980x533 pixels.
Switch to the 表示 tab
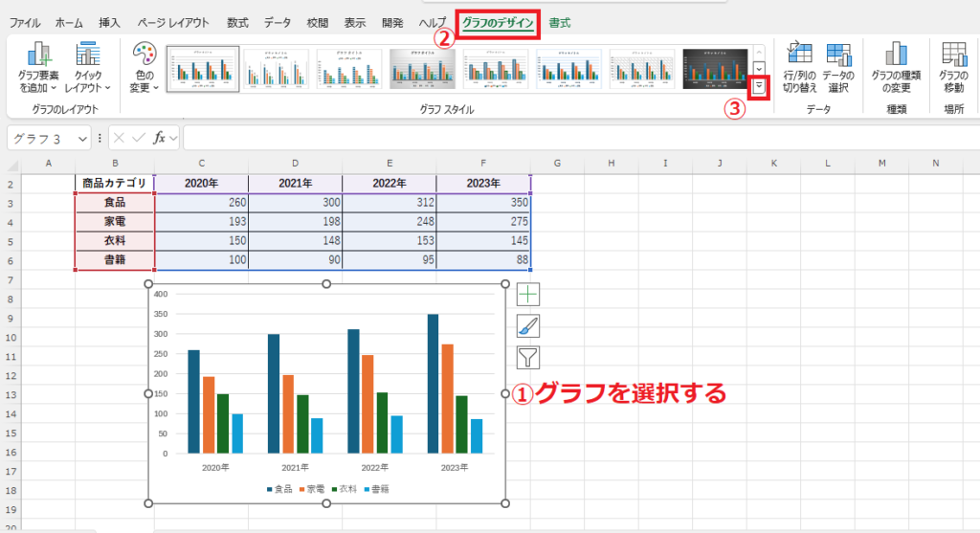[355, 23]
